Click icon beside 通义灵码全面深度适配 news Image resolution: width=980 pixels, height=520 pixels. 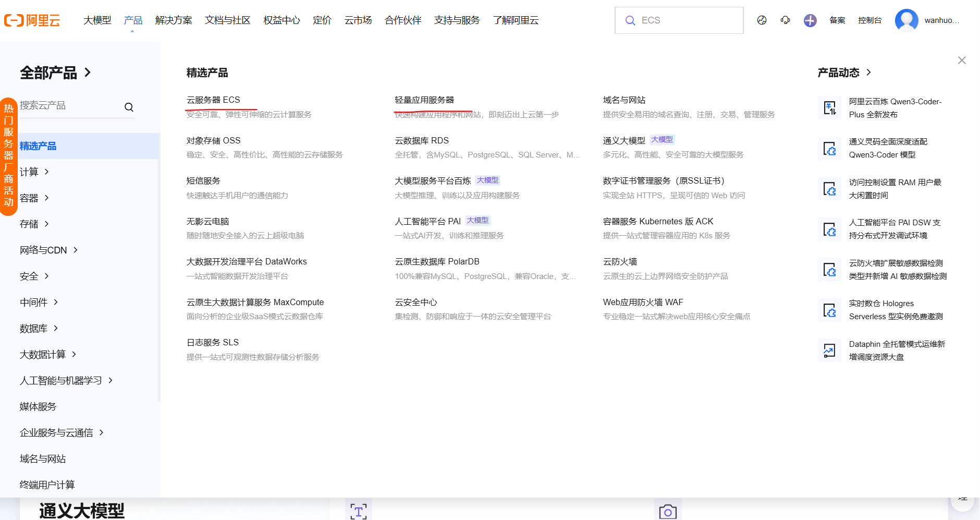[x=829, y=149]
